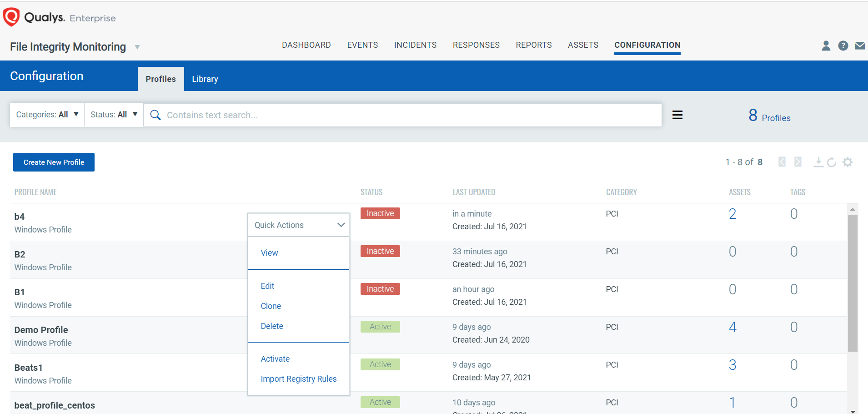Go to next page of profiles
The image size is (868, 414).
(798, 162)
